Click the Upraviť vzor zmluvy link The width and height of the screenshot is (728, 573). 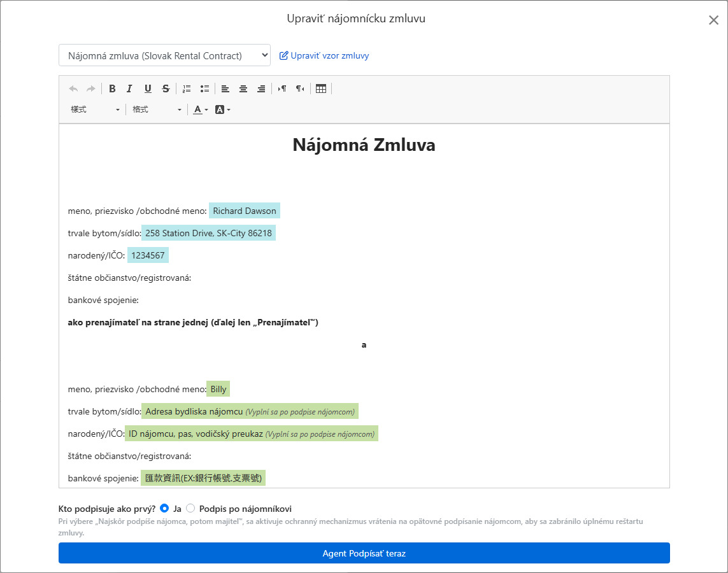(x=324, y=55)
